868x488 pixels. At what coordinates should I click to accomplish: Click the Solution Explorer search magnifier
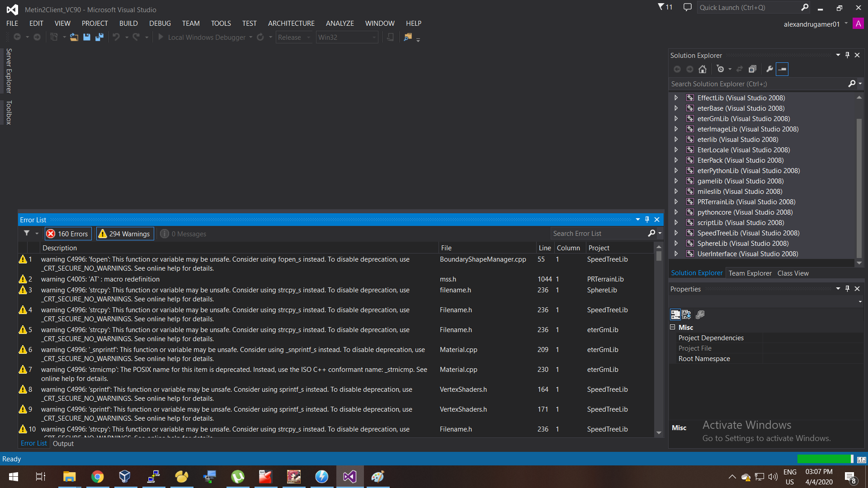(x=852, y=84)
